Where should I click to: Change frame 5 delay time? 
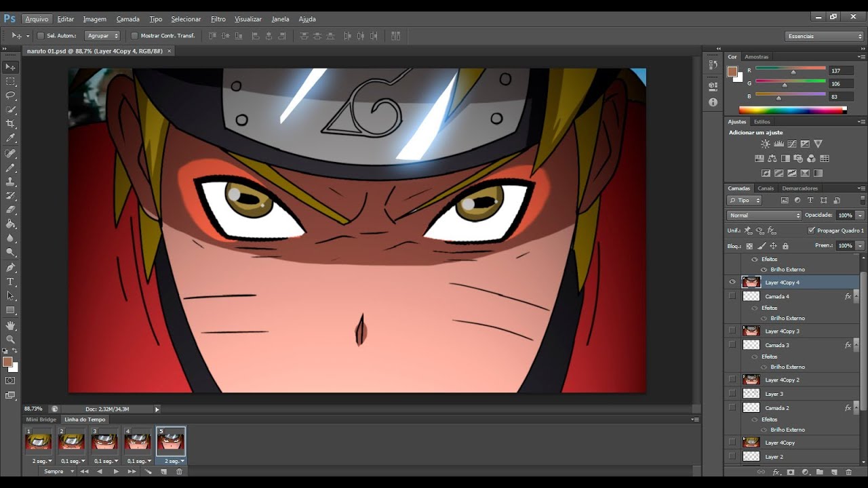point(175,461)
